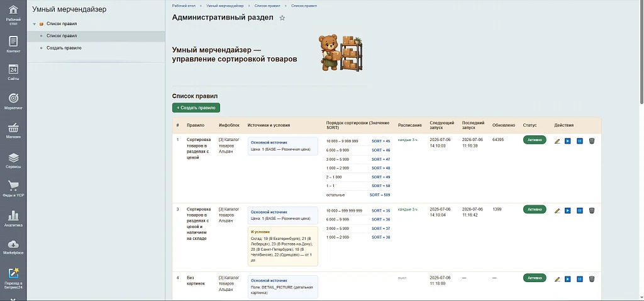Collapse the Список правил tree node
This screenshot has height=301, width=644.
click(x=35, y=24)
